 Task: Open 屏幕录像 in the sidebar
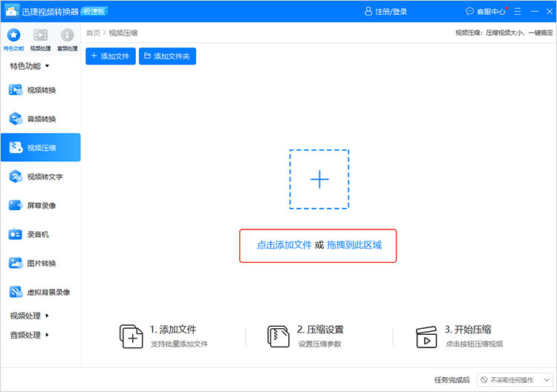[41, 205]
